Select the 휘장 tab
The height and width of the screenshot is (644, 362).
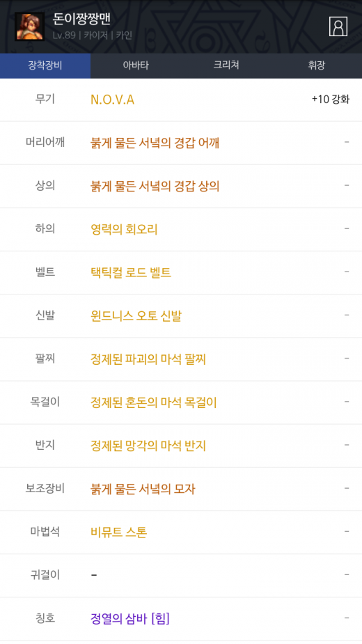tap(316, 65)
